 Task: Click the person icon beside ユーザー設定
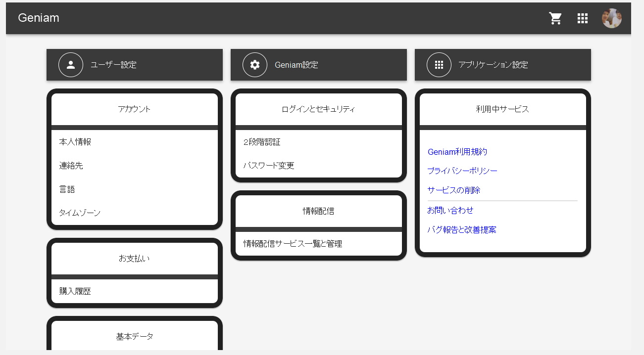(x=71, y=65)
